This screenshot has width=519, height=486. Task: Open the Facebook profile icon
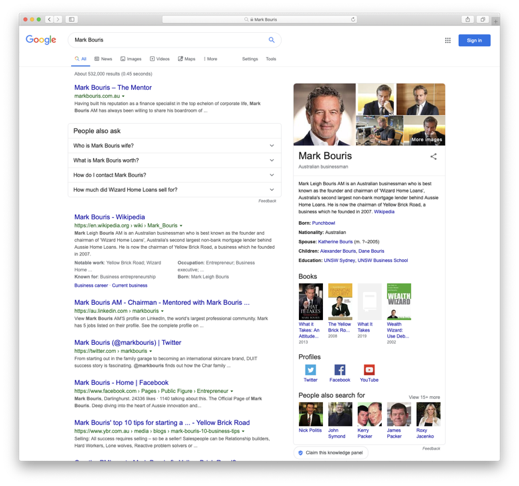pos(340,370)
